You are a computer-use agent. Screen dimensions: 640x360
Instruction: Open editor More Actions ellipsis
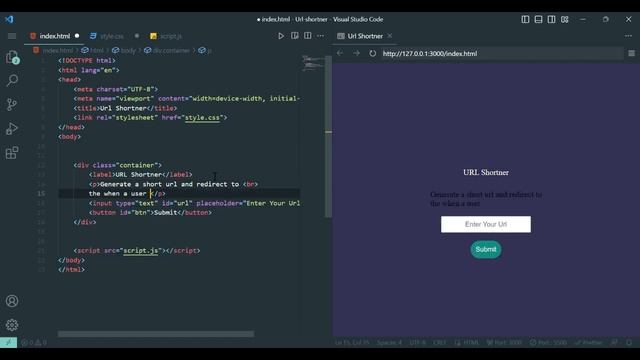pyautogui.click(x=320, y=36)
